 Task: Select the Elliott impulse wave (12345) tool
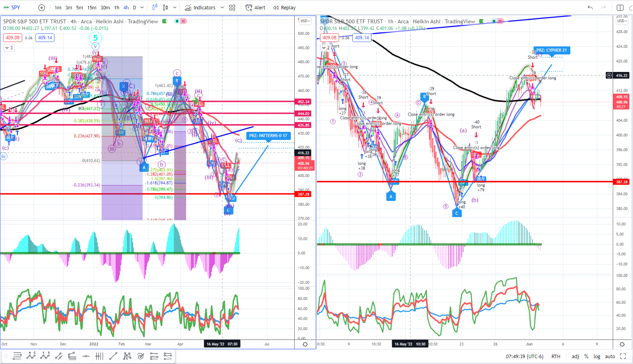click(45, 356)
